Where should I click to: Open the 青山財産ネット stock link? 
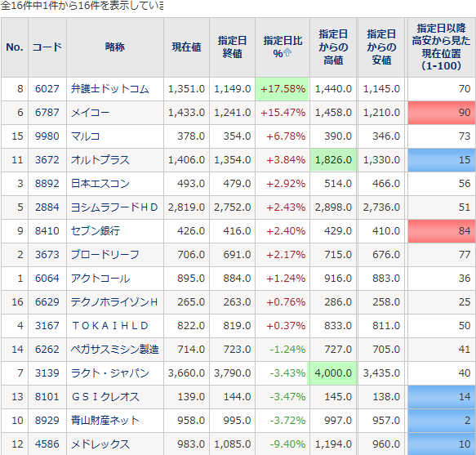[x=105, y=421]
